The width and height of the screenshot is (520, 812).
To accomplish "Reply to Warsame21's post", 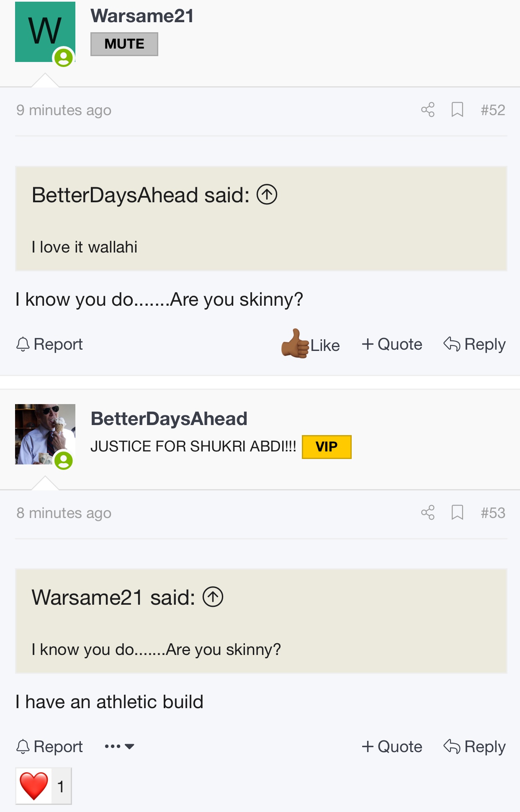I will tap(474, 344).
